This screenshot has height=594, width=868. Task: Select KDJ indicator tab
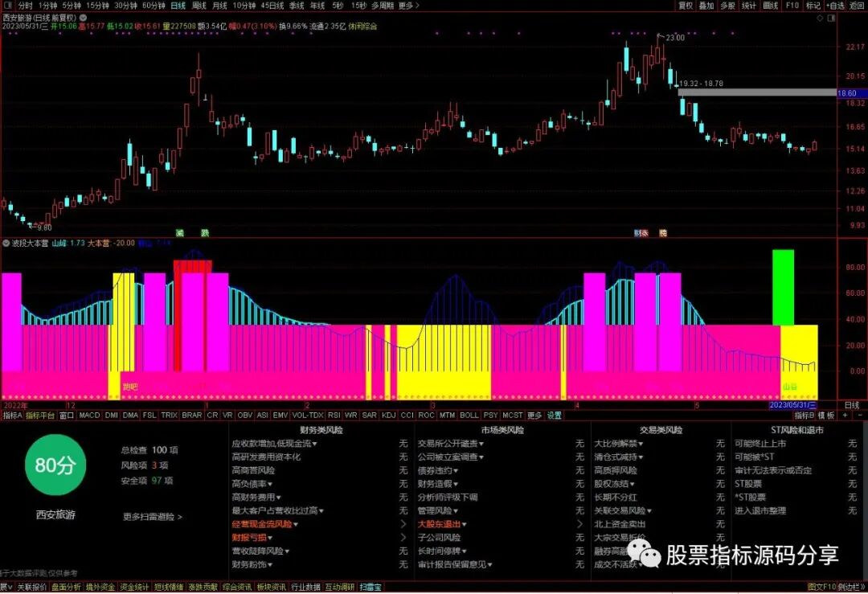pos(389,416)
